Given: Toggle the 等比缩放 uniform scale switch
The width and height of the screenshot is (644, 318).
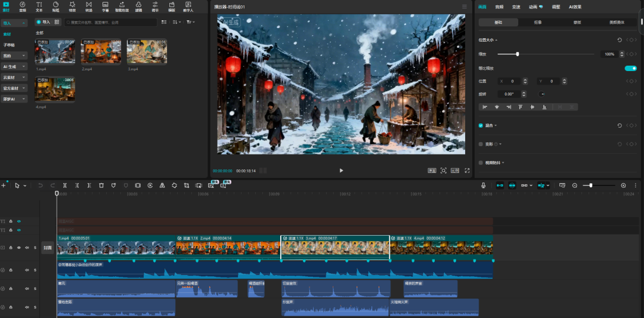Looking at the screenshot, I should 630,68.
